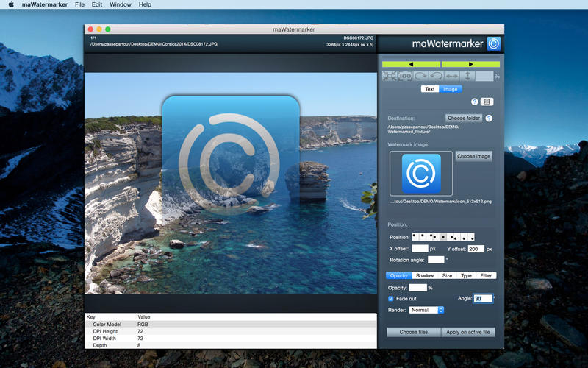Click the fade Angle field showing 90

(483, 299)
